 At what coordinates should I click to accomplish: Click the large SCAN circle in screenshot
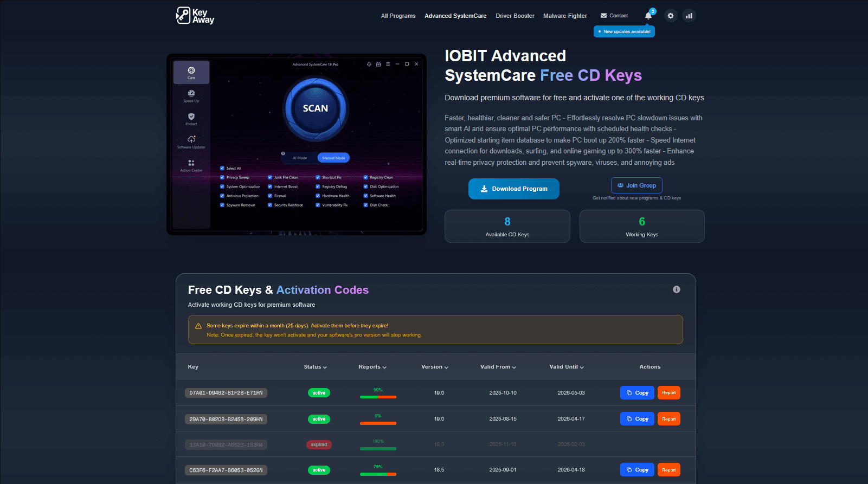point(316,108)
